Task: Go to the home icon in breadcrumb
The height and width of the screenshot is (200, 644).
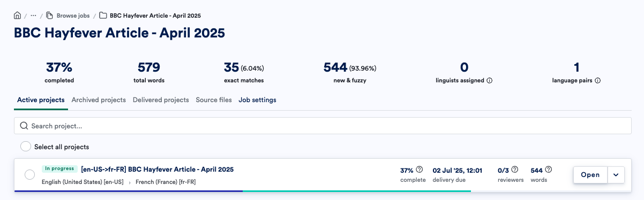Action: [17, 16]
